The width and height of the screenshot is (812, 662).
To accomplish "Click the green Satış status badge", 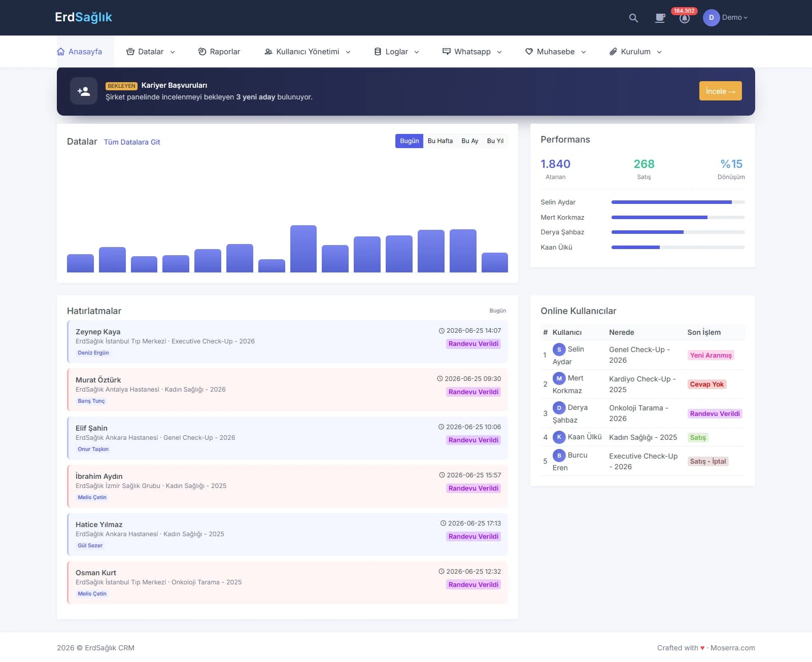I will (698, 438).
